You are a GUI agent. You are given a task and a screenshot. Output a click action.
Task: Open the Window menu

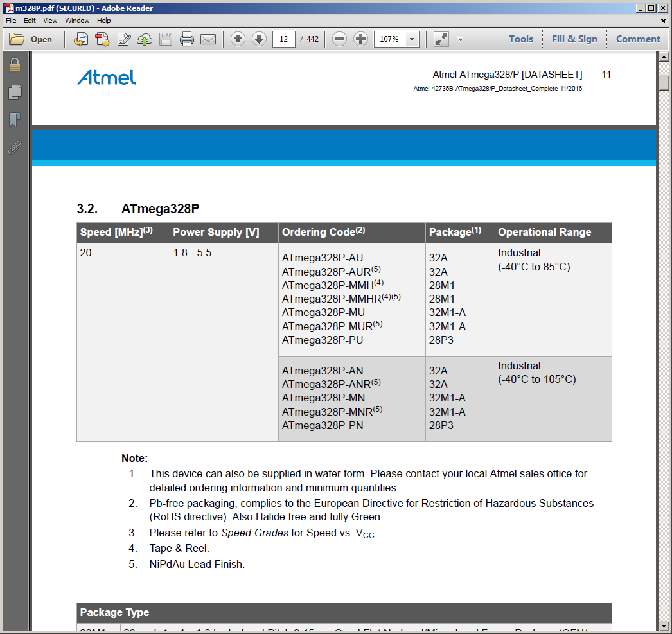tap(77, 21)
